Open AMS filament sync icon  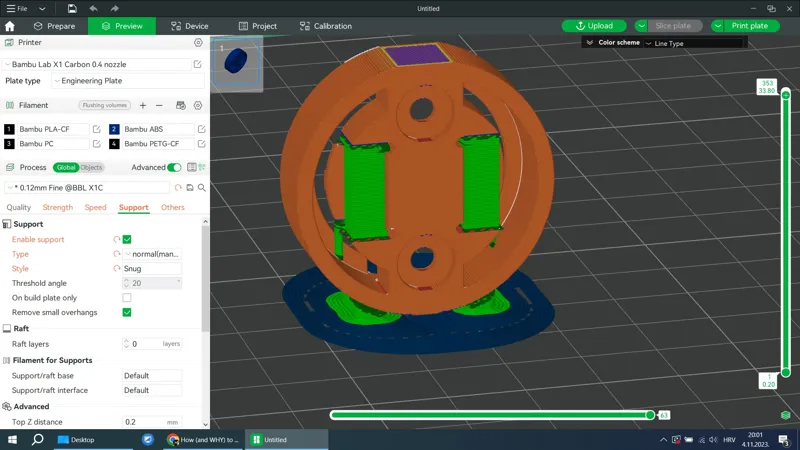pos(181,105)
